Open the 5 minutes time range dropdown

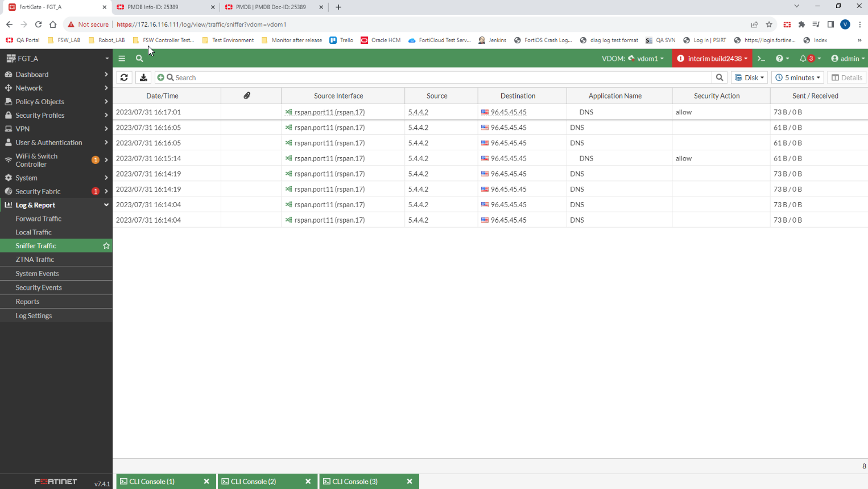pyautogui.click(x=797, y=77)
